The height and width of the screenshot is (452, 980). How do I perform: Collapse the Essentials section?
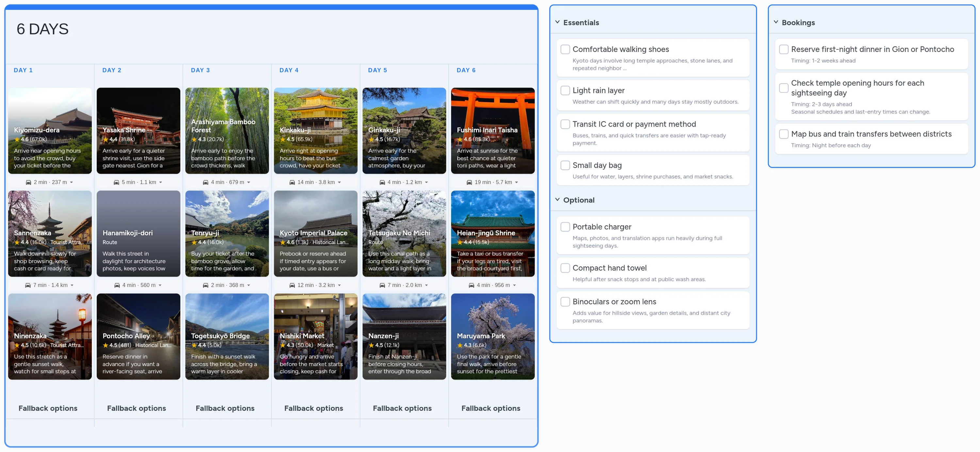tap(557, 22)
